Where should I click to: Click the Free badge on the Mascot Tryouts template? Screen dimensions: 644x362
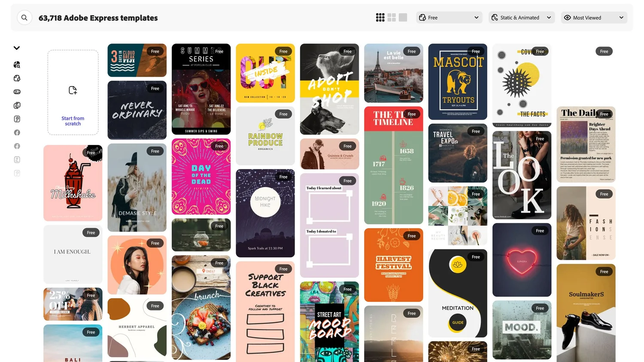pyautogui.click(x=476, y=51)
